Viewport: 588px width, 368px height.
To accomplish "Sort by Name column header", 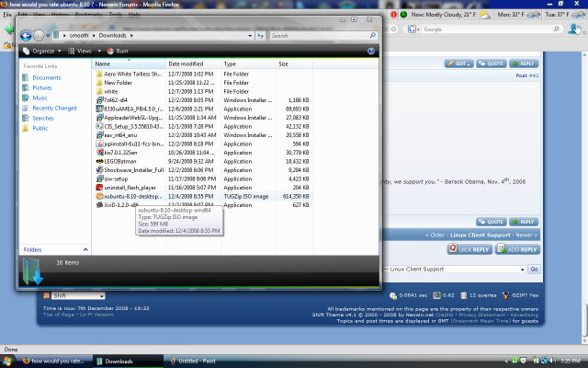I will [129, 63].
